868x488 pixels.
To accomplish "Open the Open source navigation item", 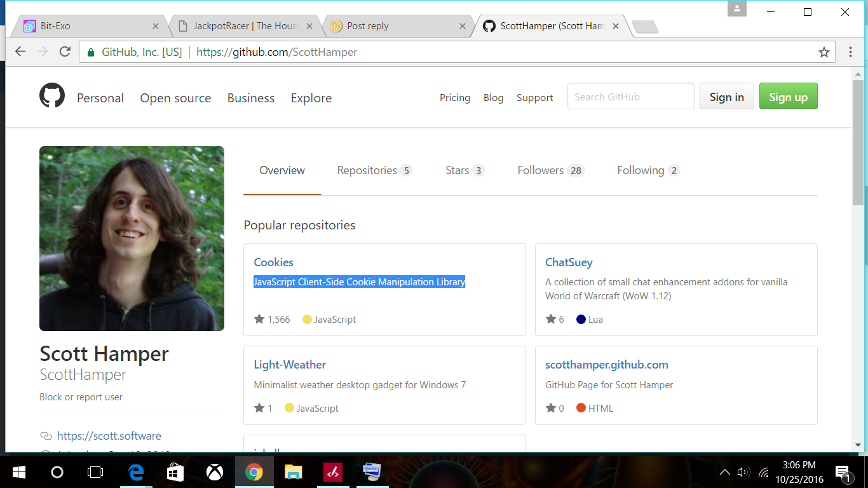I will 175,98.
